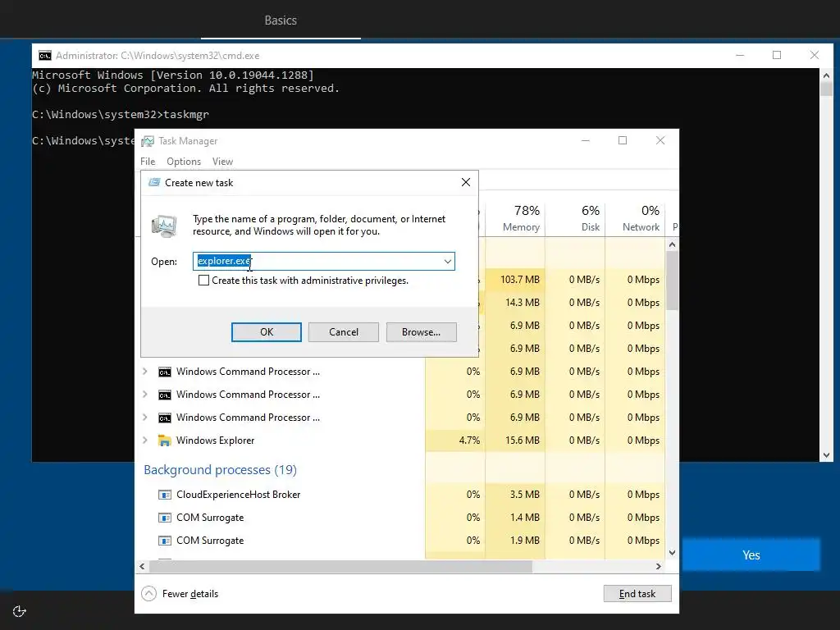The width and height of the screenshot is (840, 630).
Task: Open the Task Manager View menu
Action: 222,162
